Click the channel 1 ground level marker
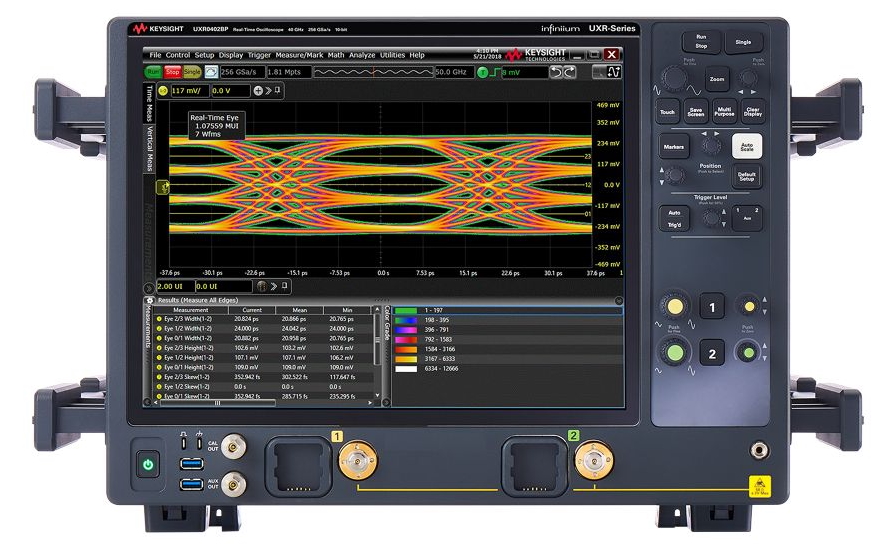Viewport: 896px width, 544px height. (163, 187)
